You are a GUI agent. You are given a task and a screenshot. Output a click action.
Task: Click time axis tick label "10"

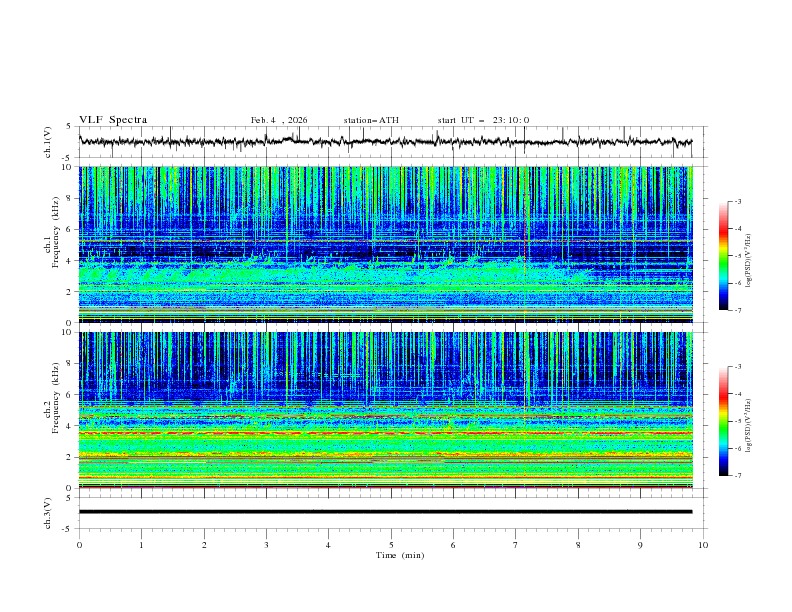[703, 545]
